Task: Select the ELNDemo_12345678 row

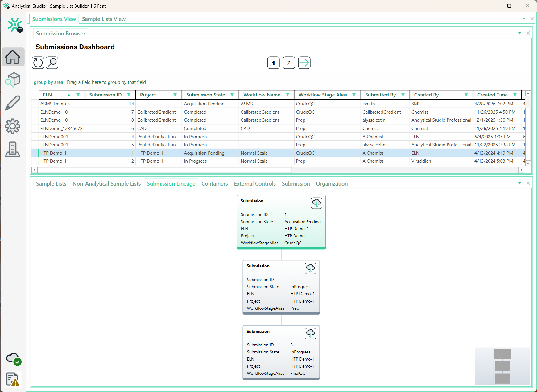Action: click(278, 129)
